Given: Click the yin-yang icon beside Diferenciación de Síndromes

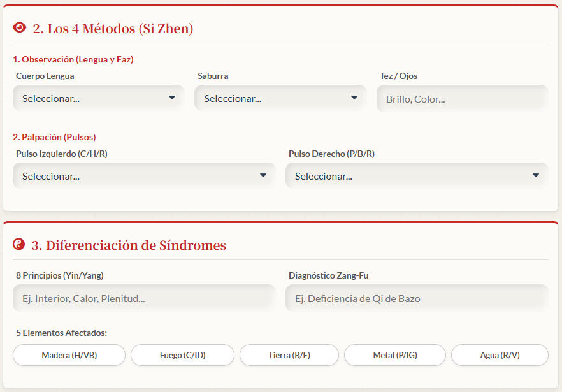Looking at the screenshot, I should (x=19, y=245).
